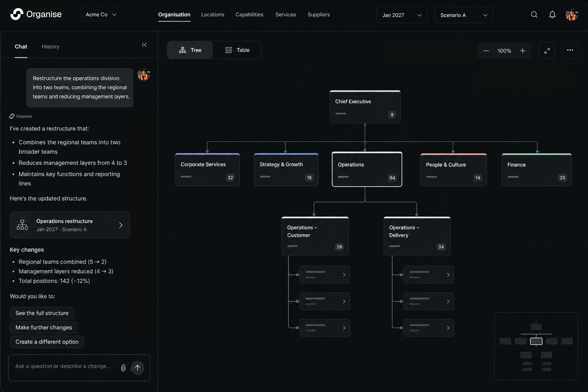Screen dimensions: 588x392
Task: Send the message with arrow button
Action: 137,368
